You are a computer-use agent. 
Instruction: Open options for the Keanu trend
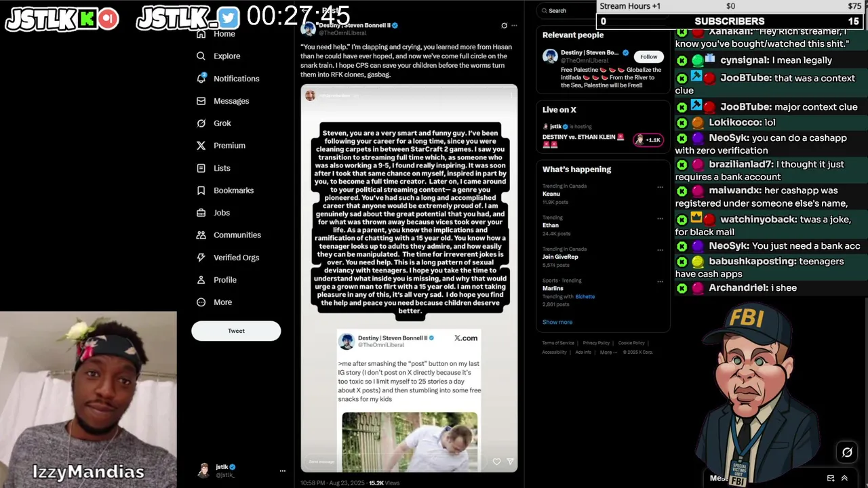click(660, 187)
